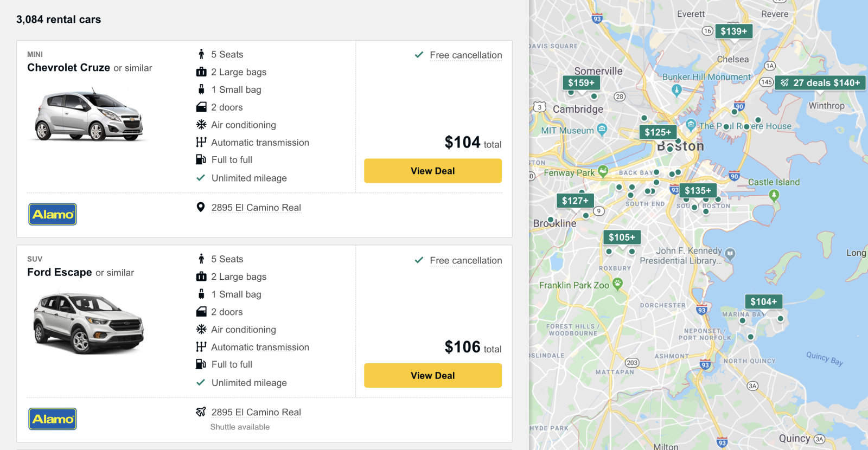The width and height of the screenshot is (868, 450).
Task: Select the $135+ marker in South Boston
Action: pyautogui.click(x=698, y=190)
